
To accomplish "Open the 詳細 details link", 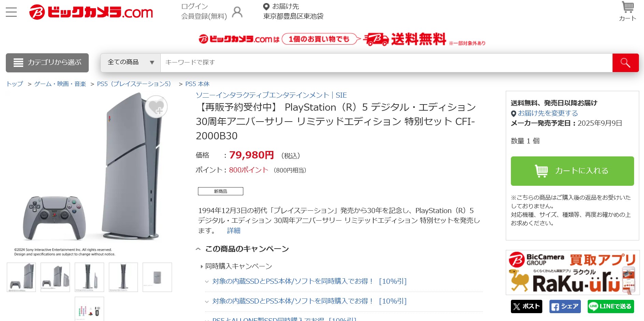I will (x=234, y=231).
